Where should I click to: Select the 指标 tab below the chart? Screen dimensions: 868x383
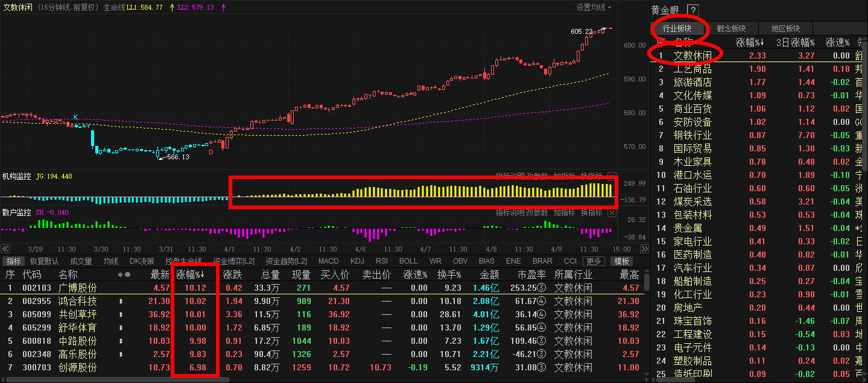click(x=13, y=261)
